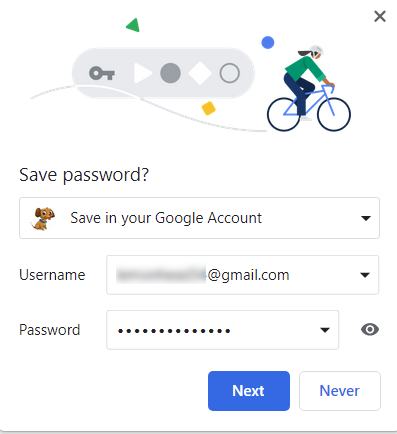Click the Never button
Image resolution: width=397 pixels, height=434 pixels.
[x=340, y=391]
